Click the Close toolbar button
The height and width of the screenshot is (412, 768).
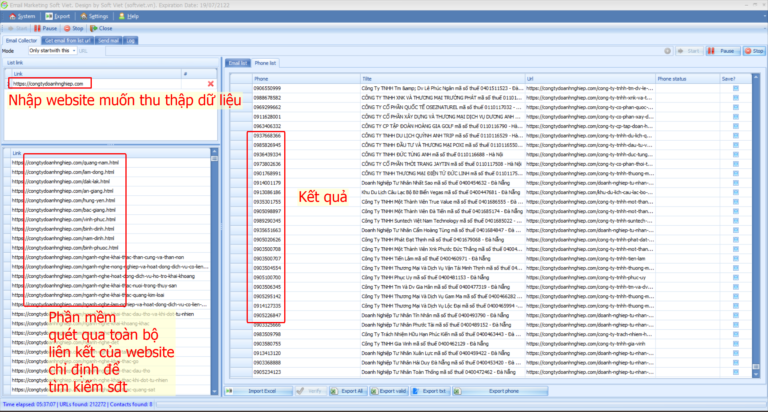pos(101,28)
